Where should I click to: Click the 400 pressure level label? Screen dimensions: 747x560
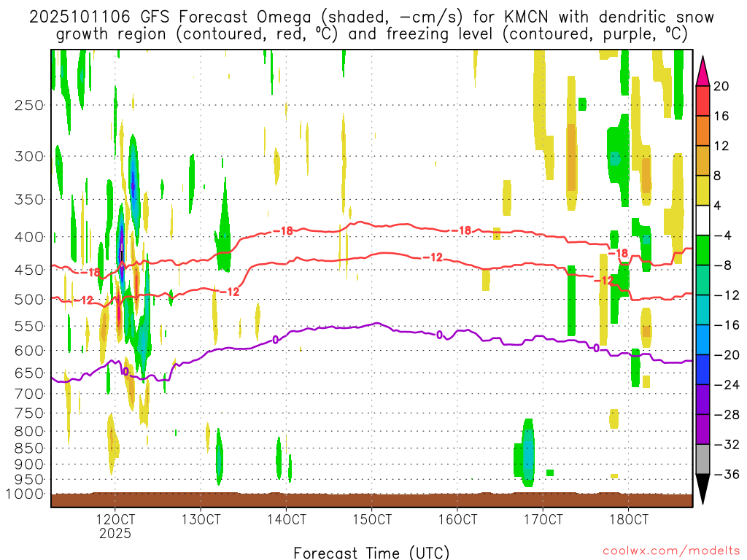(x=28, y=237)
